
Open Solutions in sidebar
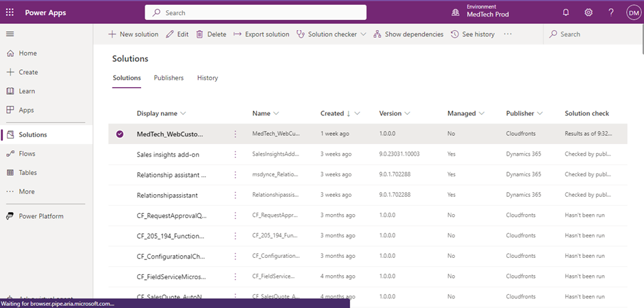tap(47, 134)
